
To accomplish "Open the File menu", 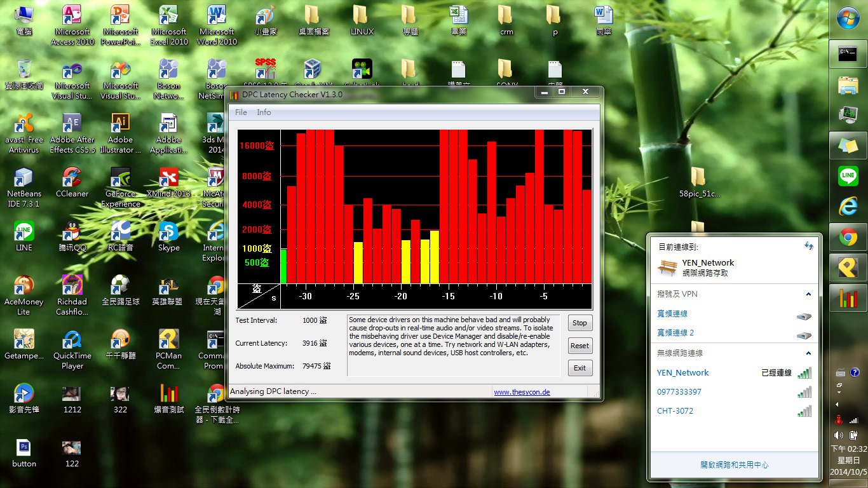I will point(241,112).
